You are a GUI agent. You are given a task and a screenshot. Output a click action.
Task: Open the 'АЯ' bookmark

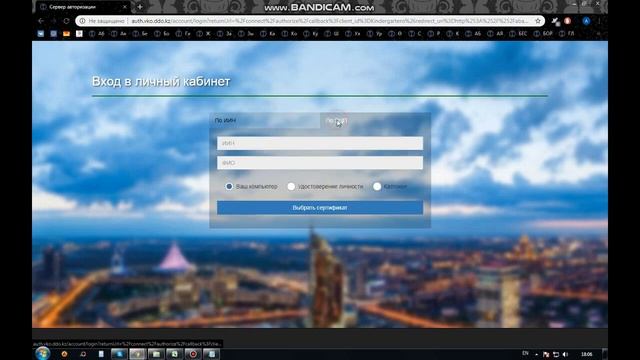(496, 34)
